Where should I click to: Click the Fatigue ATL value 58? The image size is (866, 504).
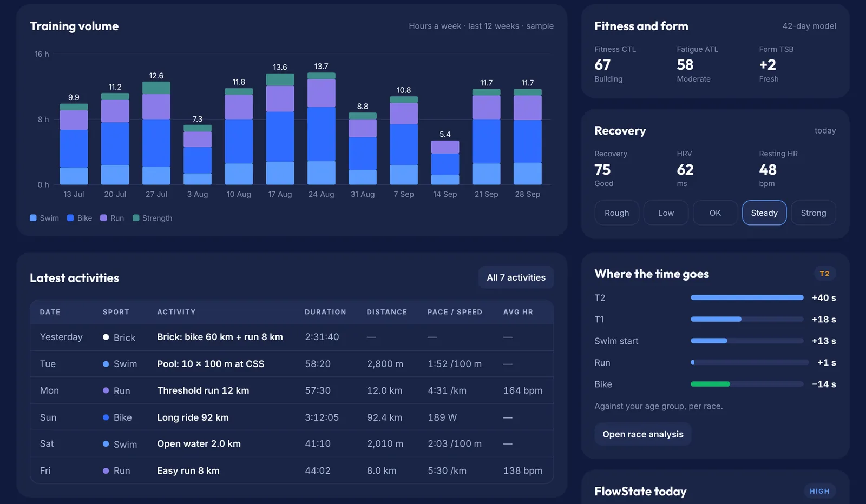(x=685, y=65)
